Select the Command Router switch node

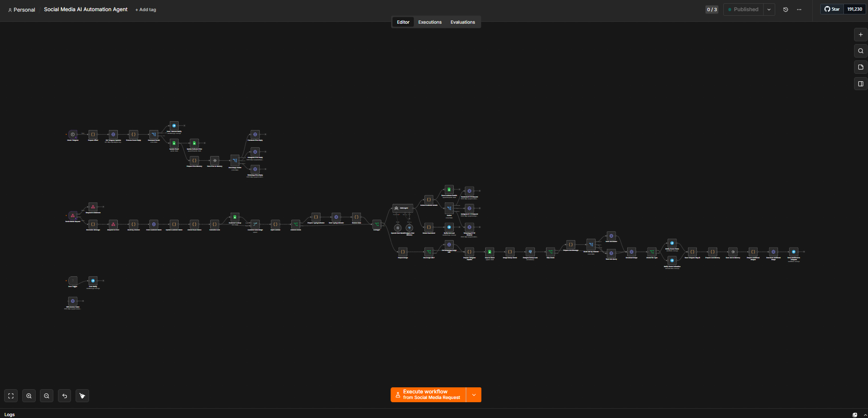coord(154,134)
